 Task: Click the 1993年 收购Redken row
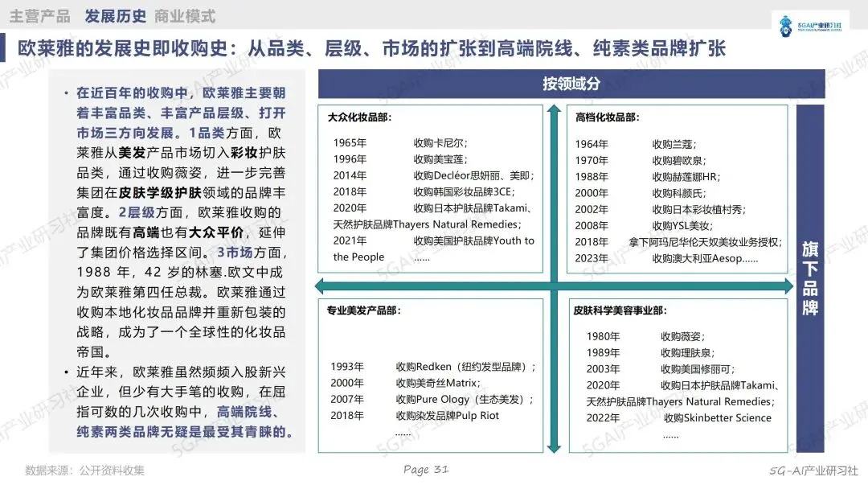click(x=433, y=368)
